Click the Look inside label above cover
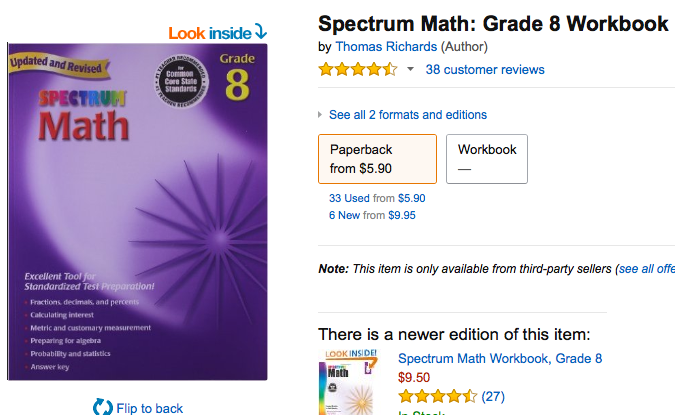 pos(210,33)
